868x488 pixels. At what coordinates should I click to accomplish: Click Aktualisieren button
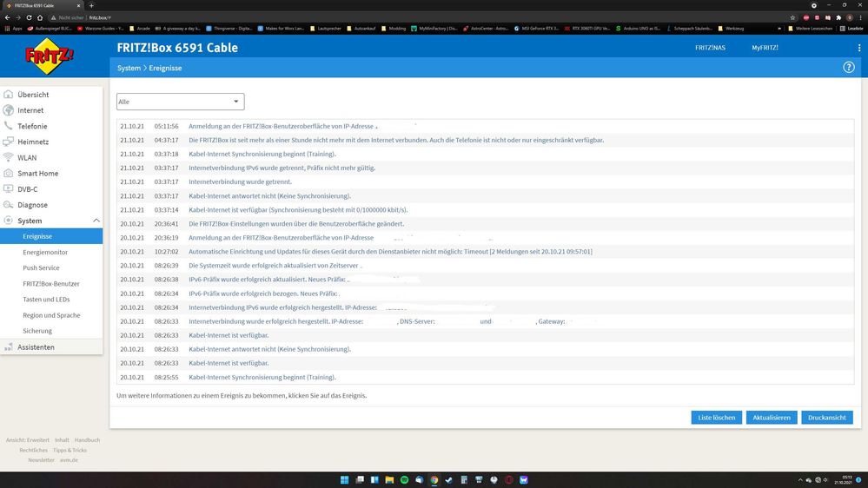click(772, 418)
